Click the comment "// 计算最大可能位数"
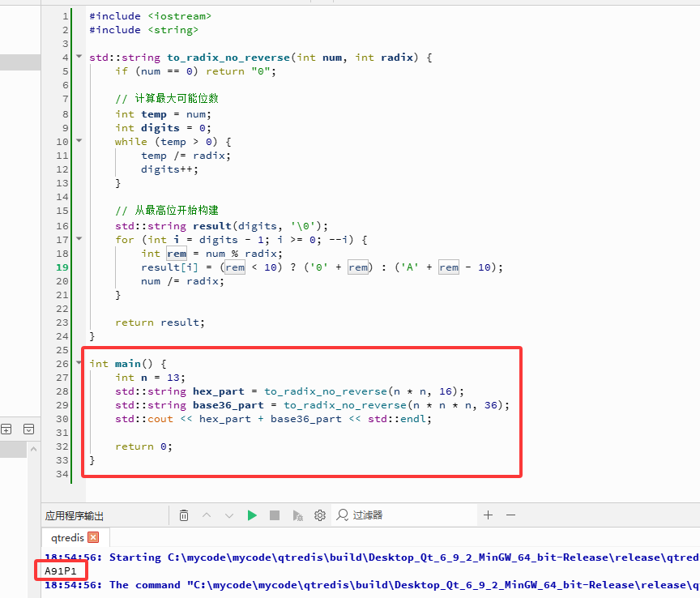The image size is (700, 598). tap(167, 99)
